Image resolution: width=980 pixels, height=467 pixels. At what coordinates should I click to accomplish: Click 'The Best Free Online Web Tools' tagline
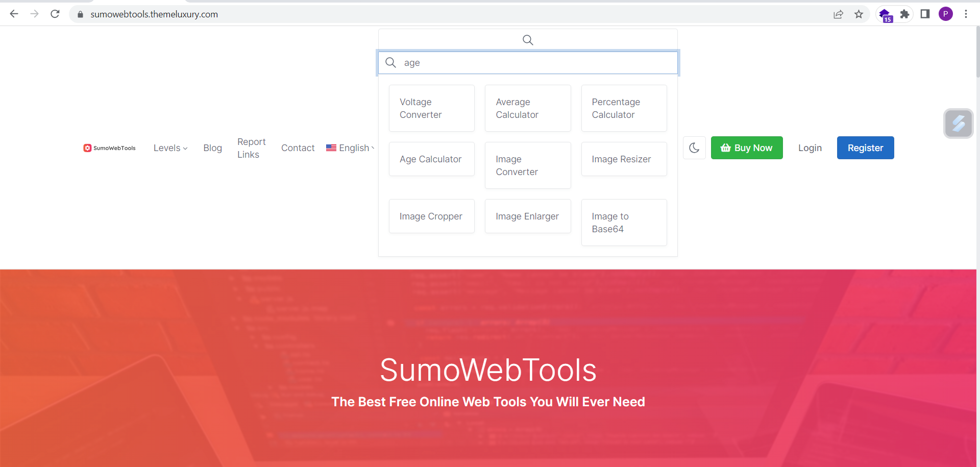488,402
